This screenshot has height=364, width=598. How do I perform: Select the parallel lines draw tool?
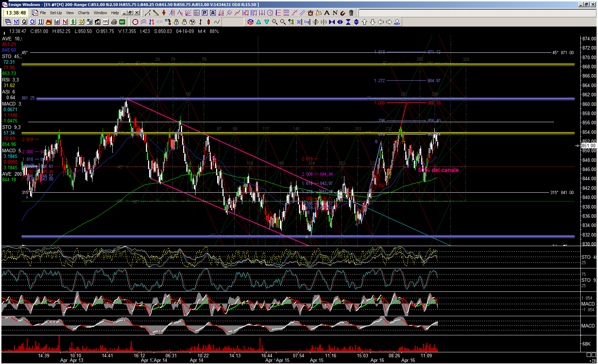pos(302,13)
